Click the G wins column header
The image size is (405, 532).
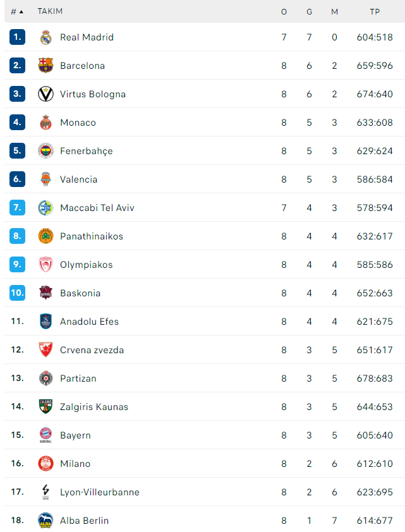click(309, 12)
